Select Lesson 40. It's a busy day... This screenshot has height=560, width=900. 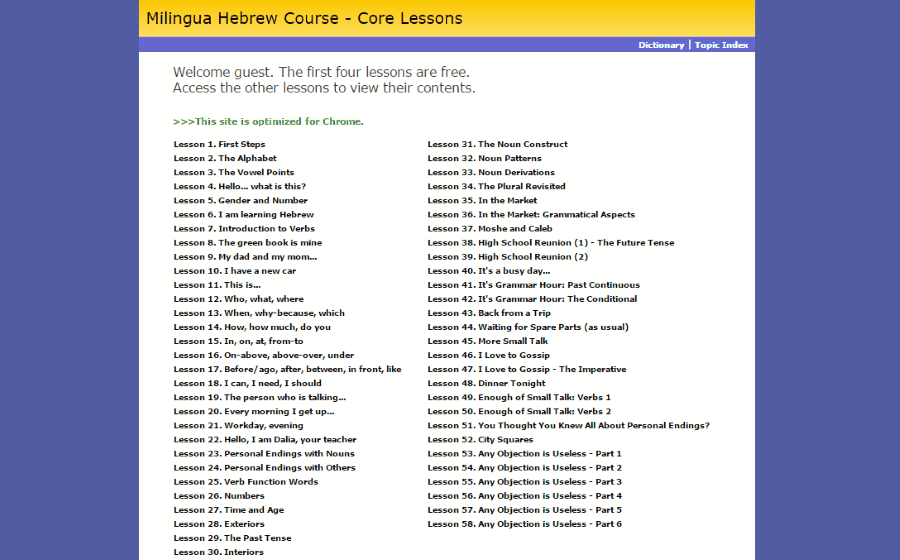[x=489, y=271]
